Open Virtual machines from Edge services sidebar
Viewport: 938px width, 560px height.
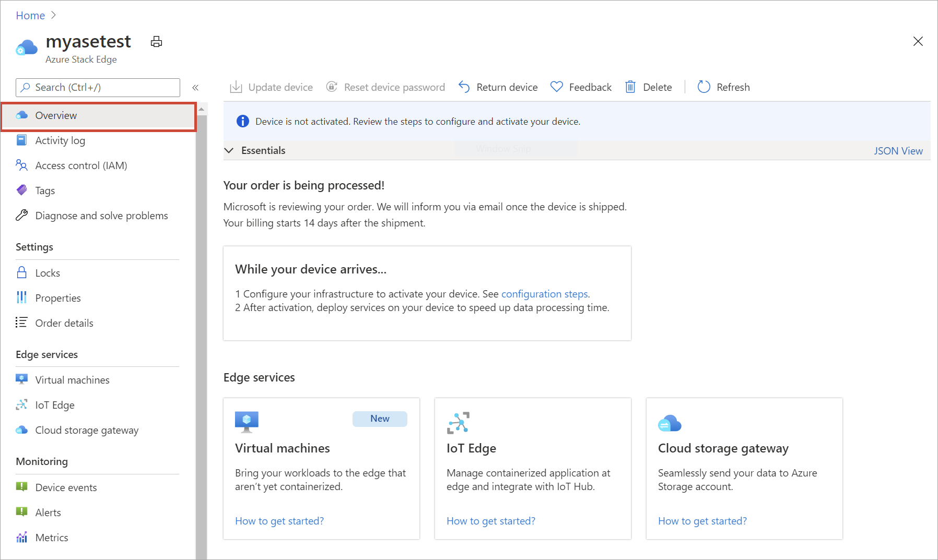click(x=72, y=379)
